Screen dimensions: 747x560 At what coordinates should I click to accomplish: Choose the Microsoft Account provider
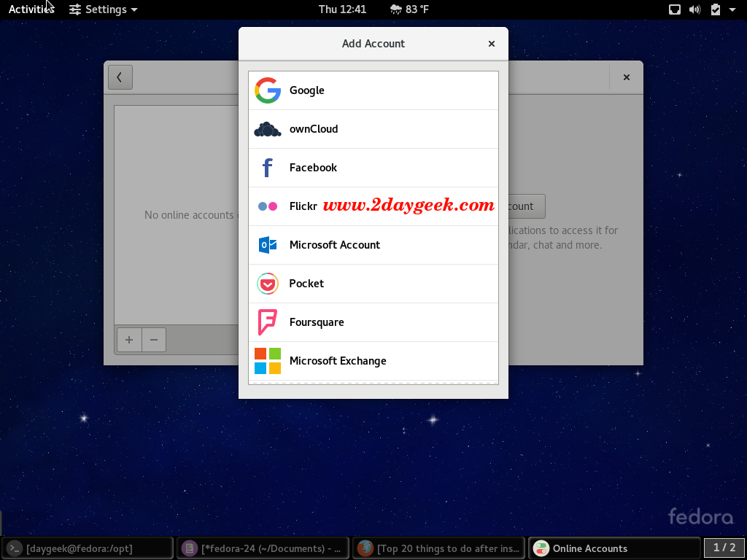pyautogui.click(x=373, y=245)
